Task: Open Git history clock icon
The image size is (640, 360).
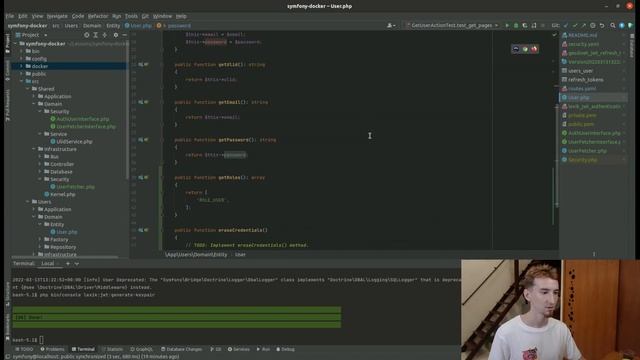Action: point(593,25)
